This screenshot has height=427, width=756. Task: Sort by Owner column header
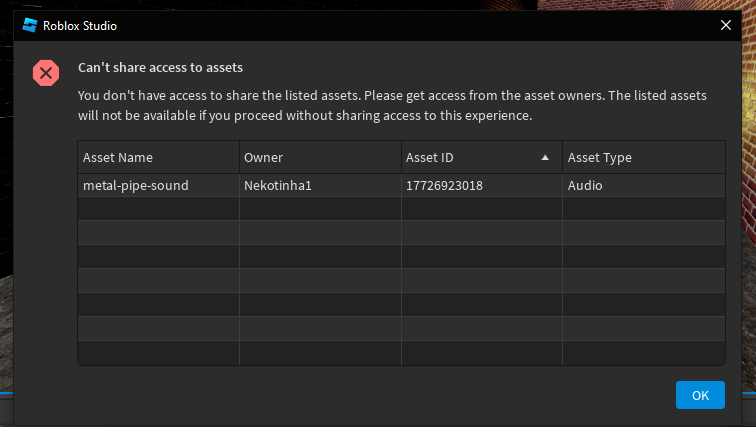[320, 158]
